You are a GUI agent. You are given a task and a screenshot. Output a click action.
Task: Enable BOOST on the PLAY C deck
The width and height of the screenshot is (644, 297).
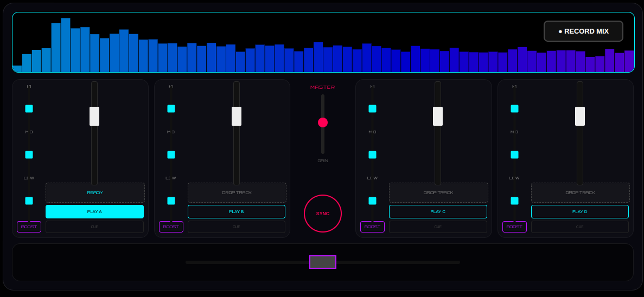373,227
